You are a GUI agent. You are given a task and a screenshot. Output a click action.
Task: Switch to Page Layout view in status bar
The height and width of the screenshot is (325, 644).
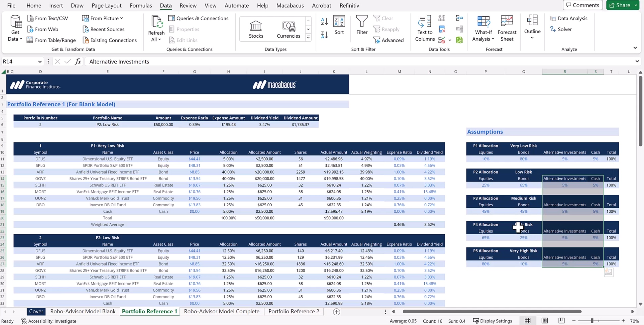[x=545, y=320]
